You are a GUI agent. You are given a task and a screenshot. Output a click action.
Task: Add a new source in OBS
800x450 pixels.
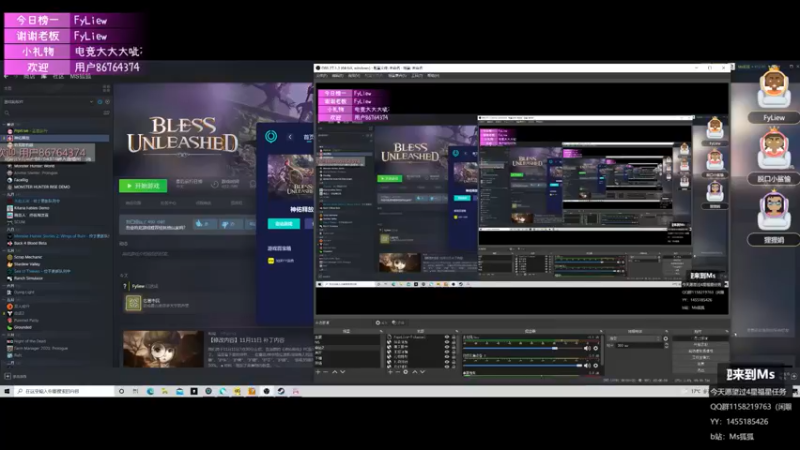pos(390,372)
